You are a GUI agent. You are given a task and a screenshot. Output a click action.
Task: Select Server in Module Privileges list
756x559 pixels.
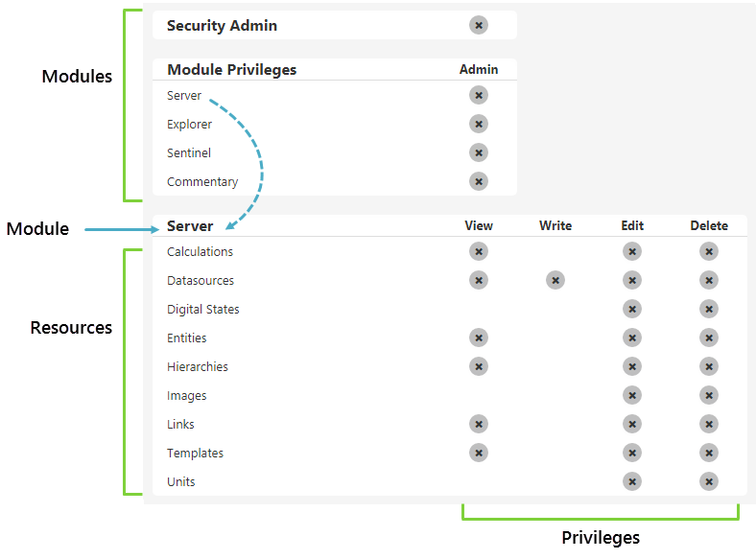click(x=184, y=96)
